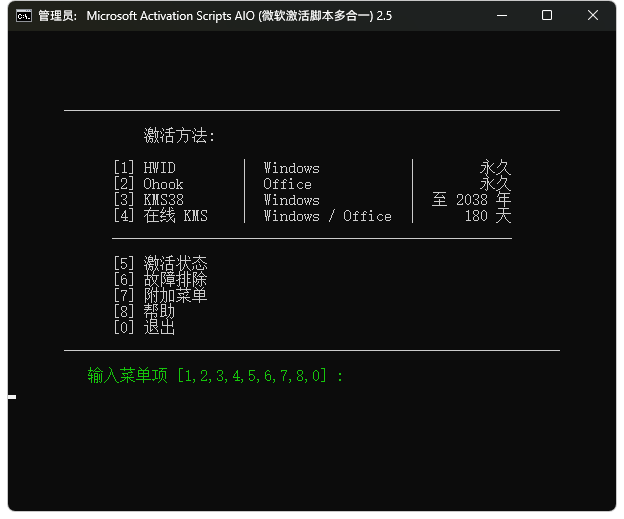Close the Activation Scripts console window
624x519 pixels.
[x=593, y=16]
